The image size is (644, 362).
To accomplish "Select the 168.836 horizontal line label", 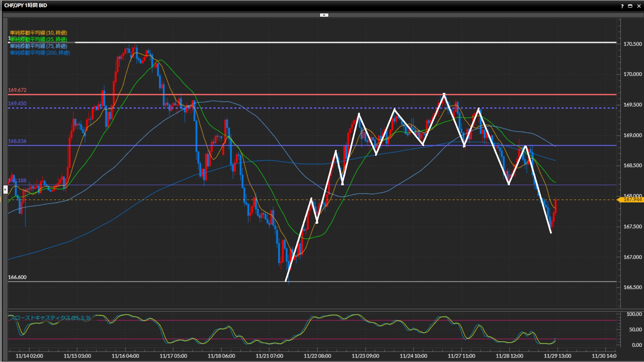I will point(17,141).
